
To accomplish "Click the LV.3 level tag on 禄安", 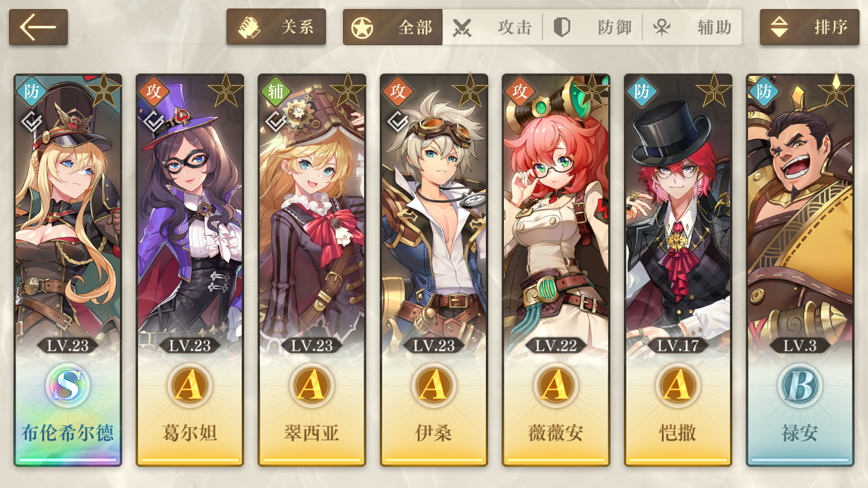I will click(800, 346).
